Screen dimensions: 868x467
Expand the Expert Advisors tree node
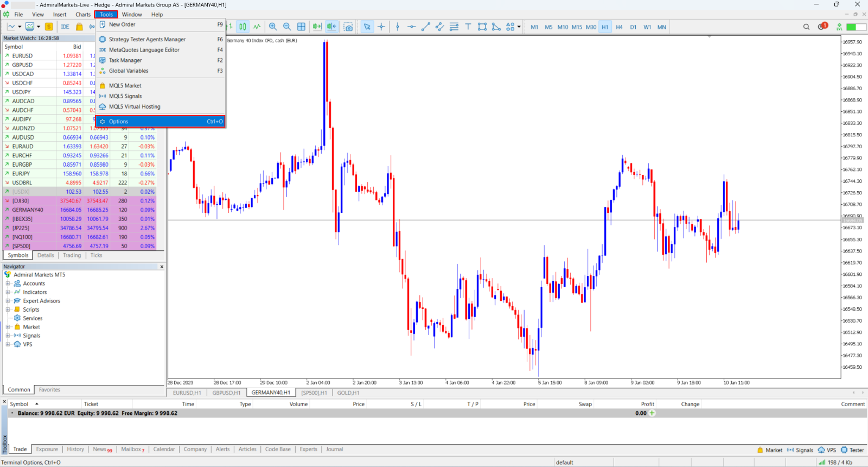click(x=8, y=301)
